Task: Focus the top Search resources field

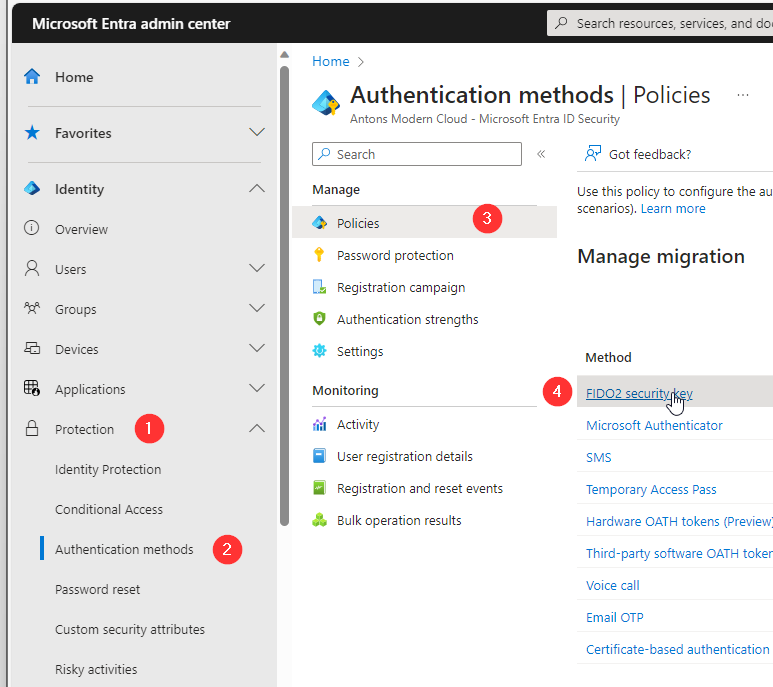Action: [x=660, y=23]
